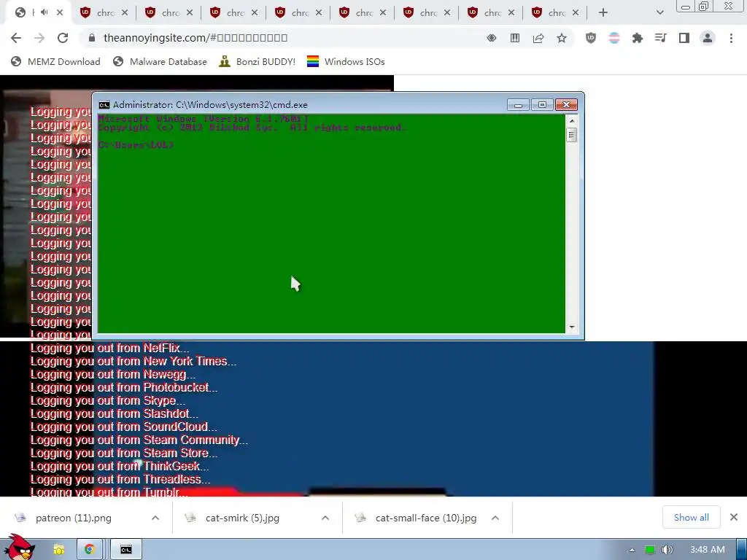Expand the tab search chevron
Screen dimensions: 747x560
click(659, 12)
